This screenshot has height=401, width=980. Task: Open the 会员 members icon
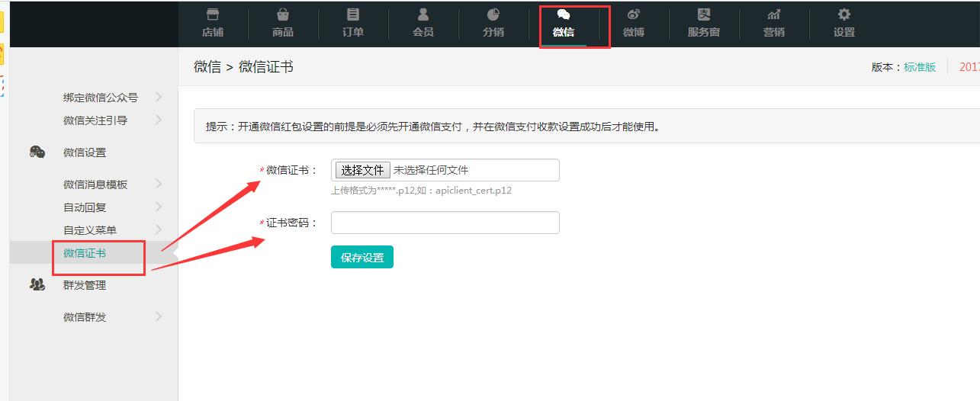pyautogui.click(x=423, y=14)
